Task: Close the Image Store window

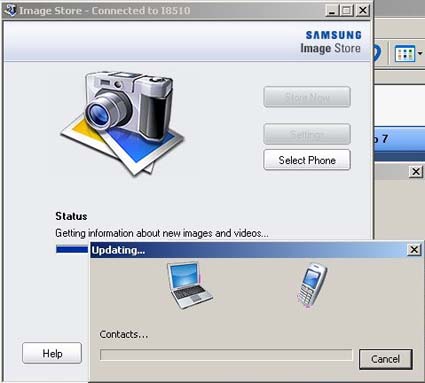Action: (363, 11)
